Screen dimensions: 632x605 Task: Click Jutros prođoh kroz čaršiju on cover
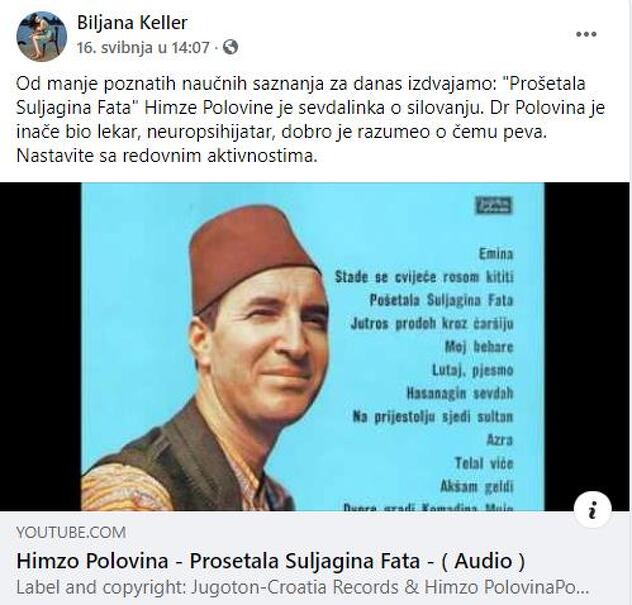pos(432,324)
